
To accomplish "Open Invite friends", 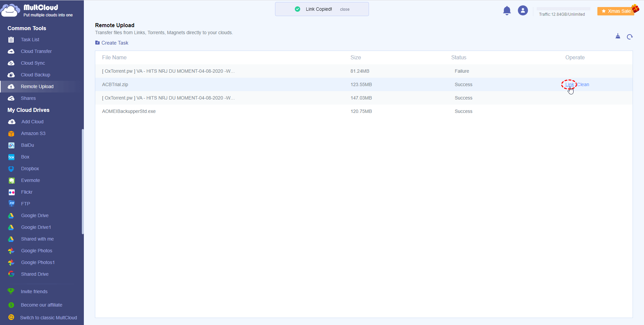I will 34,291.
